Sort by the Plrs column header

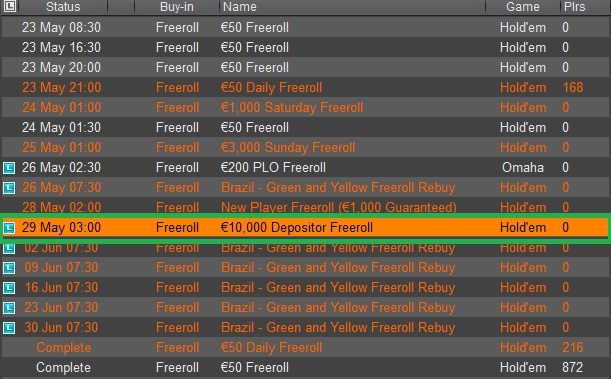pos(585,7)
